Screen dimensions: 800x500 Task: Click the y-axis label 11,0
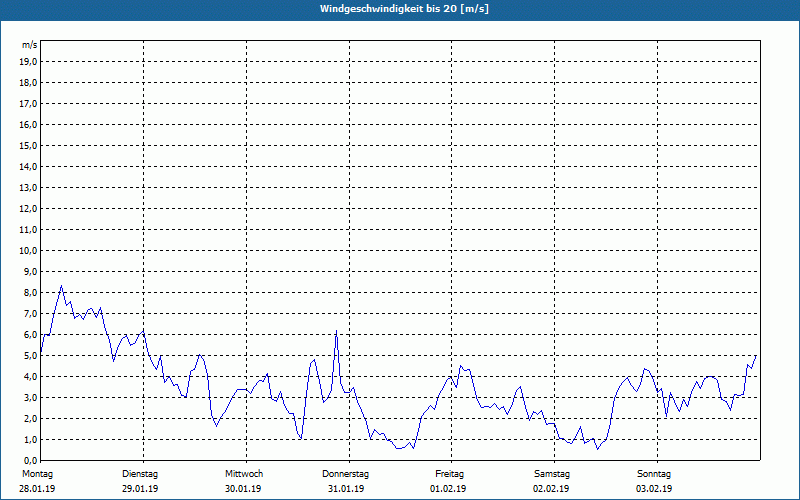(28, 230)
